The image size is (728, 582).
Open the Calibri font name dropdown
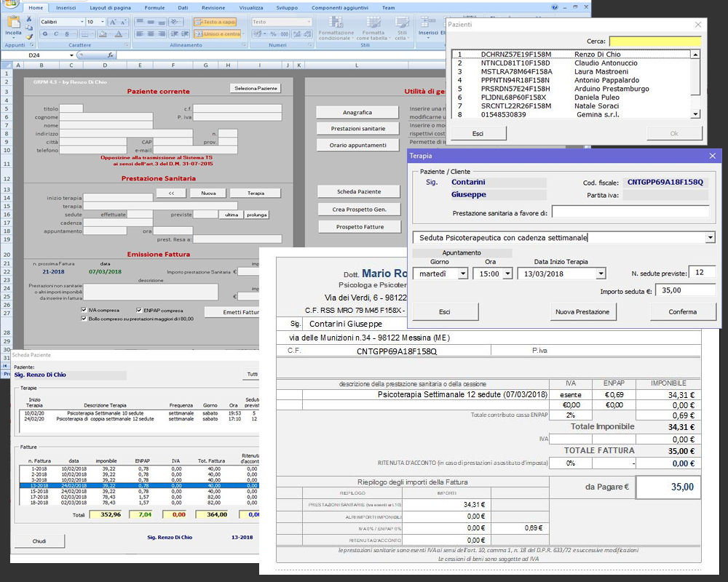tap(82, 22)
